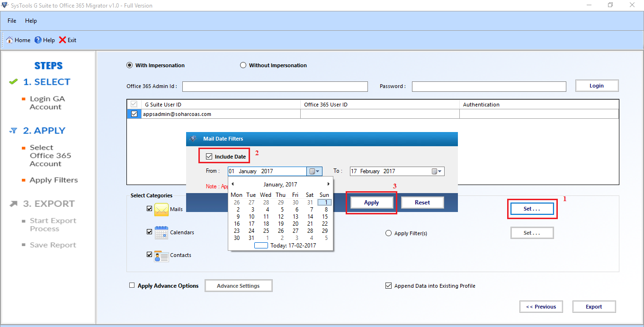Click the G Suite User ID column header
Image resolution: width=644 pixels, height=327 pixels.
221,105
